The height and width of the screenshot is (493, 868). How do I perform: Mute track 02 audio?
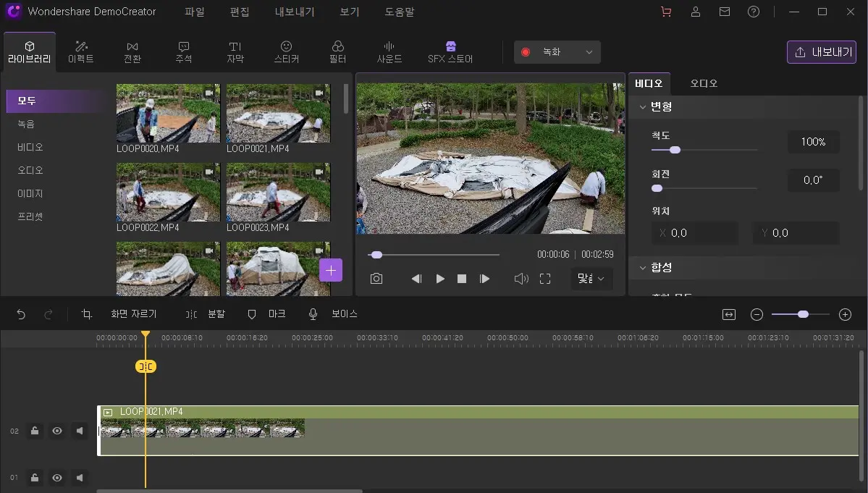pos(80,431)
